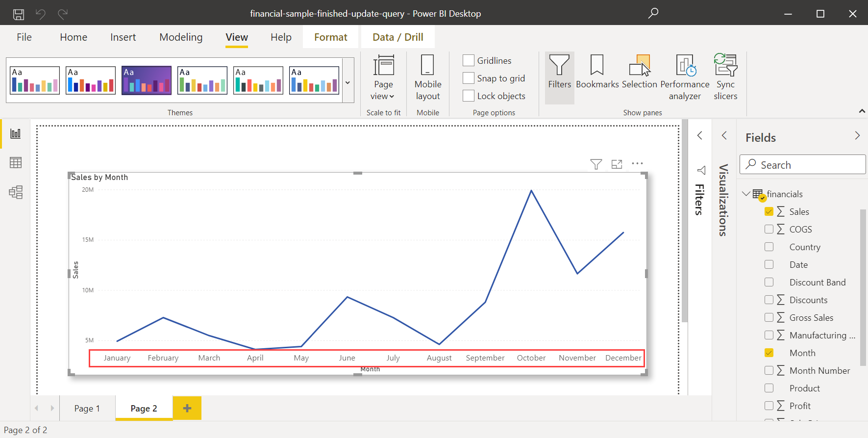Check the Country field checkbox
The image size is (868, 438).
[769, 247]
